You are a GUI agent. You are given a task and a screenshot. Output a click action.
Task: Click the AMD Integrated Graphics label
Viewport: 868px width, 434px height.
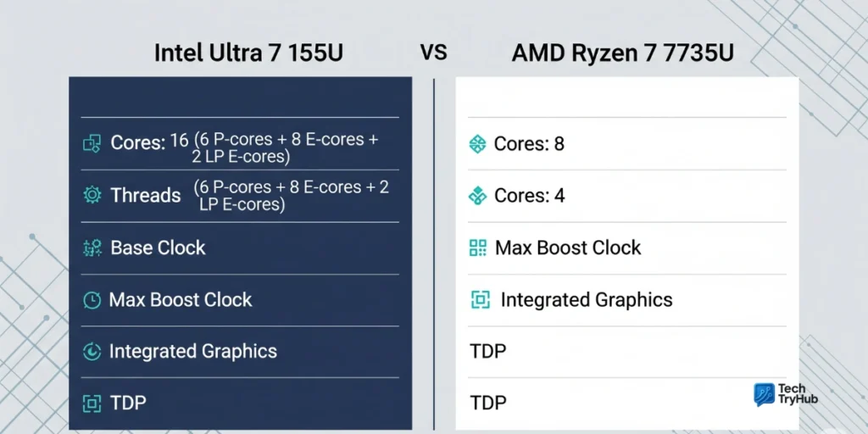pos(587,300)
